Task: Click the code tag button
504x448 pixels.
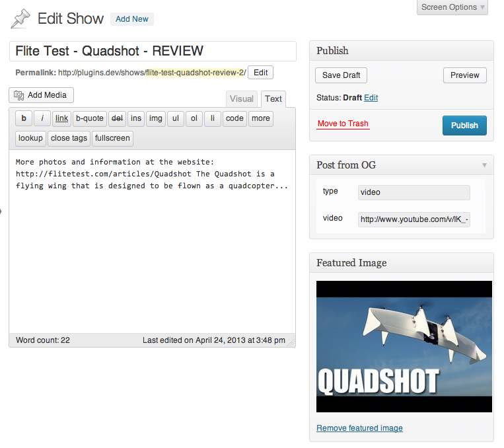Action: 234,119
